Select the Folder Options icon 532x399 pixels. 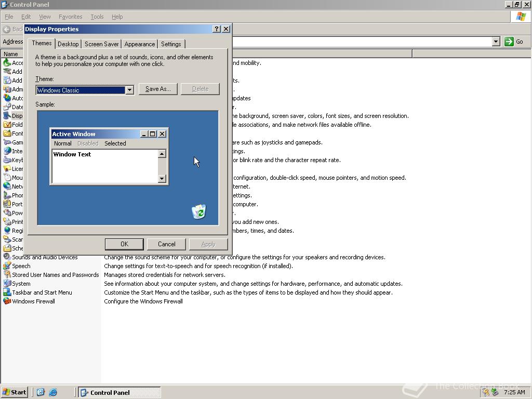coord(7,125)
